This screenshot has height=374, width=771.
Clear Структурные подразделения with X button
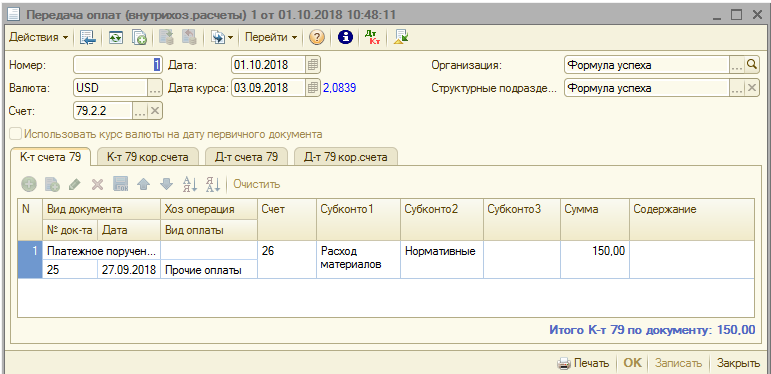click(752, 88)
